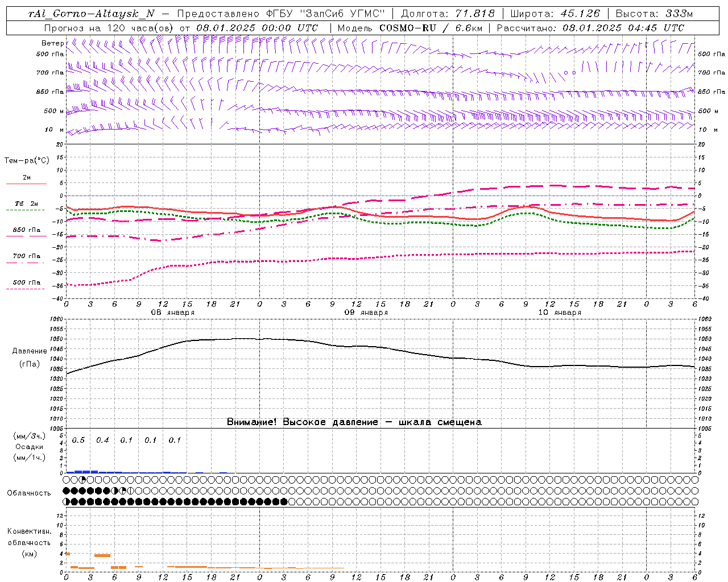This screenshot has width=728, height=582.
Task: Click the Широта: 45.126 value
Action: tap(555, 14)
